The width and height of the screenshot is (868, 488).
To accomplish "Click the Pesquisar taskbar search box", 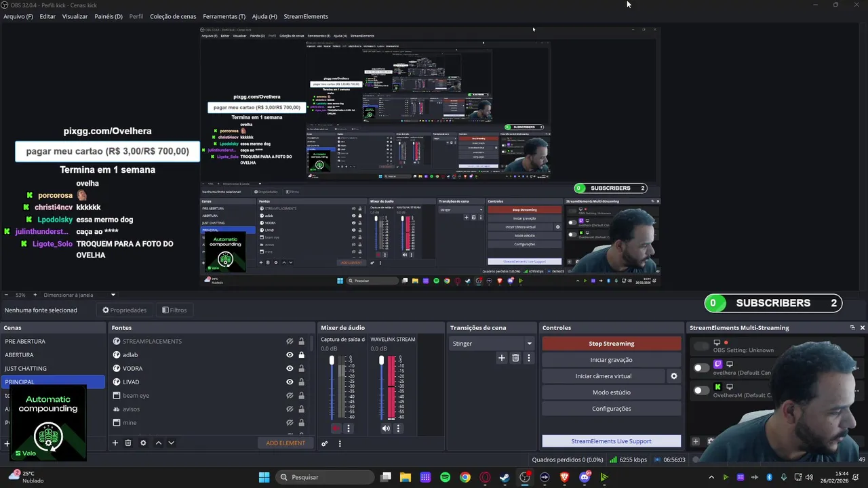I will click(x=324, y=477).
